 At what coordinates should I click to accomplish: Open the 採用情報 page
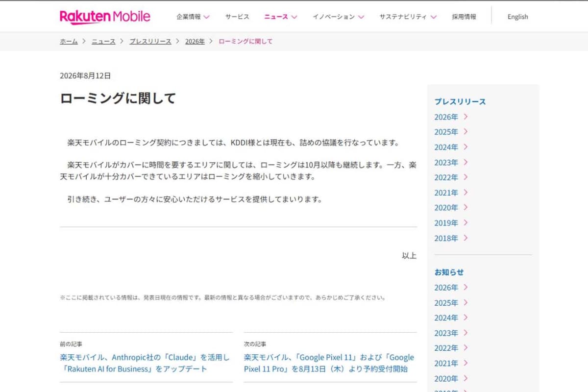click(464, 17)
